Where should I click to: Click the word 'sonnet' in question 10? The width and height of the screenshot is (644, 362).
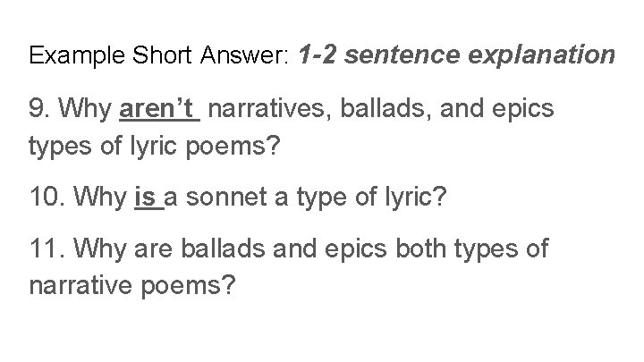pyautogui.click(x=226, y=197)
